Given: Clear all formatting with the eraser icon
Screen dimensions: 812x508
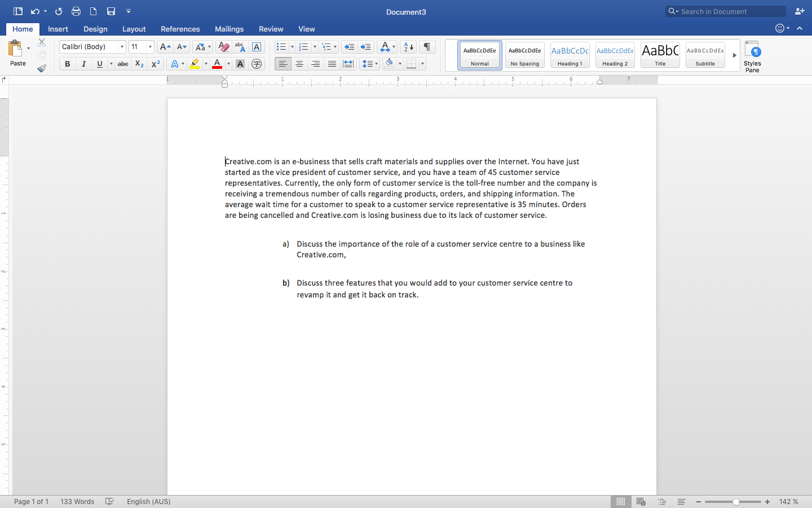Looking at the screenshot, I should [x=223, y=47].
